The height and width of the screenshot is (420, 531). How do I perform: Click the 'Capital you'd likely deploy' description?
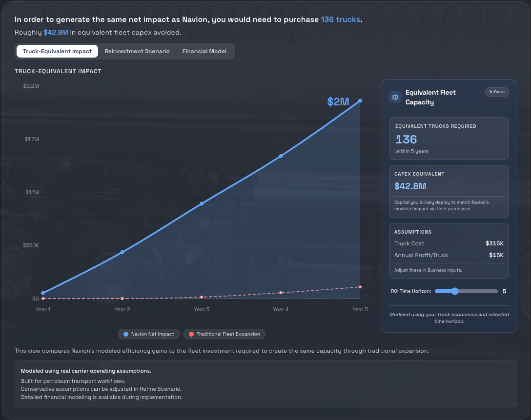coord(442,205)
